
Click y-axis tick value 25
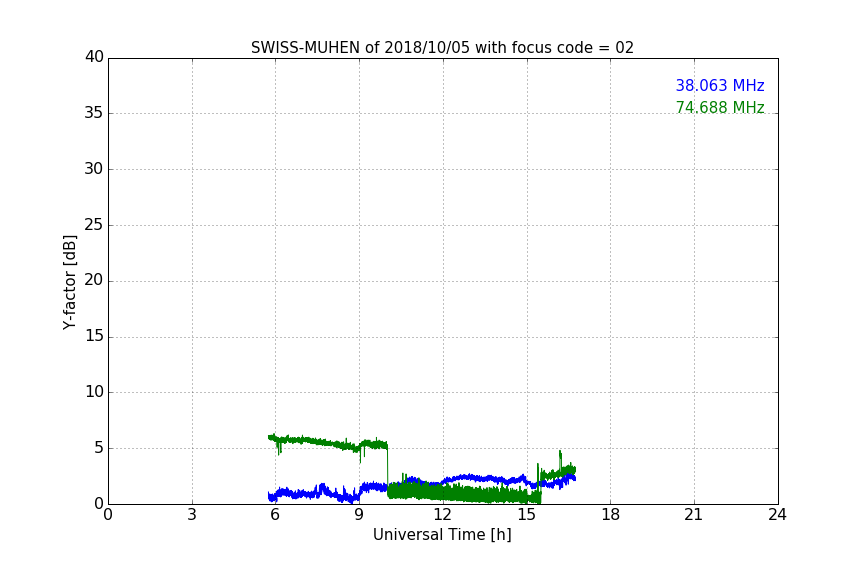94,224
